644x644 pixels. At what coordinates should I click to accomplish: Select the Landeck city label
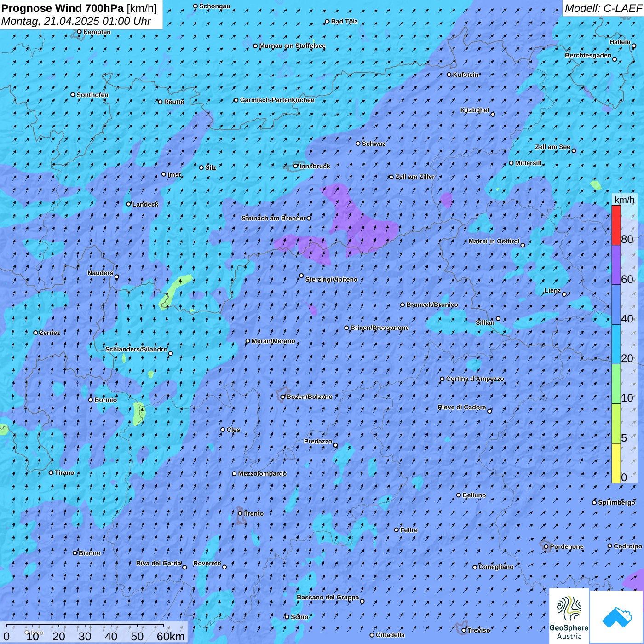point(145,204)
